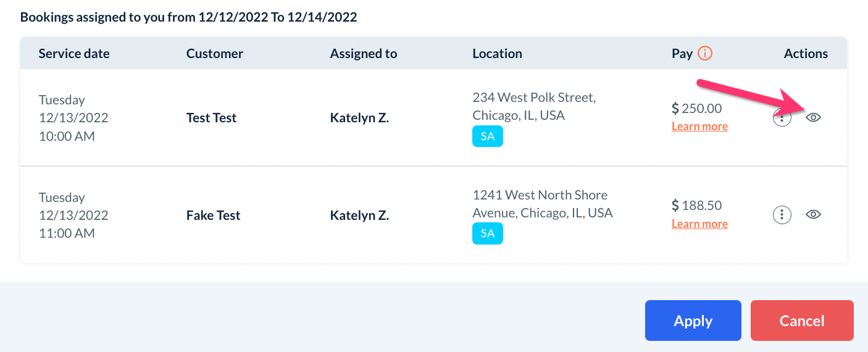This screenshot has width=868, height=352.
Task: Click SA badge under West Polk Street address
Action: [x=488, y=136]
